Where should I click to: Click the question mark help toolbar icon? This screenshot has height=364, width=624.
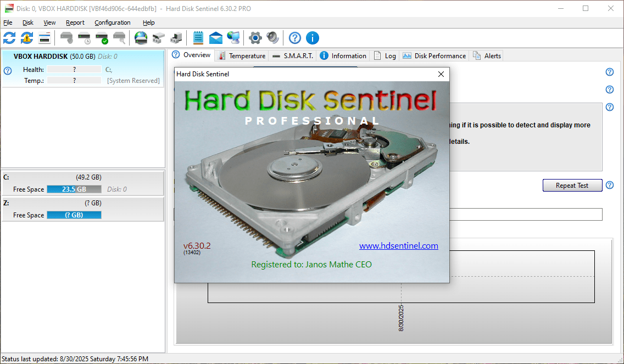click(295, 38)
